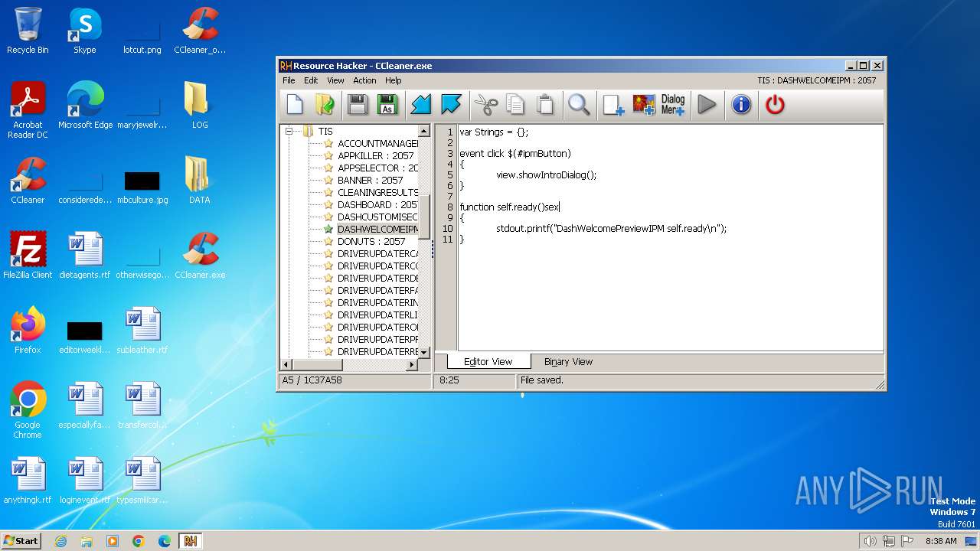Select the DRIVERUPDATERRE resource
980x551 pixels.
tap(377, 351)
